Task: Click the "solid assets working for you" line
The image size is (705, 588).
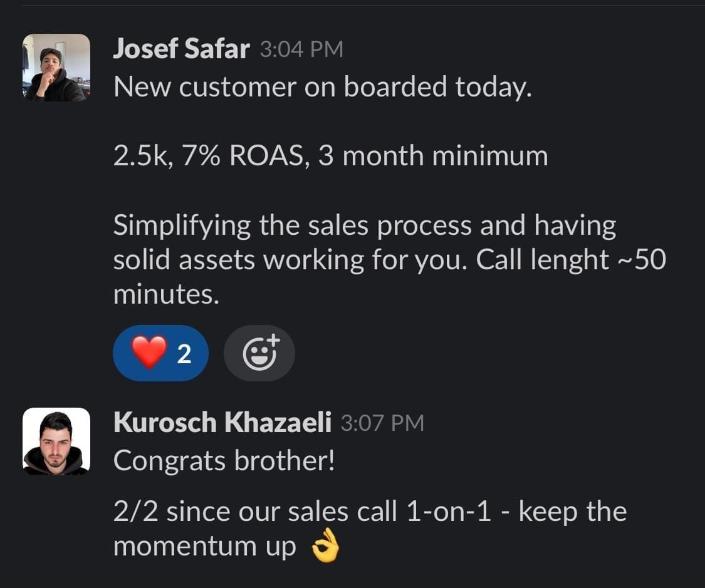Action: (291, 260)
